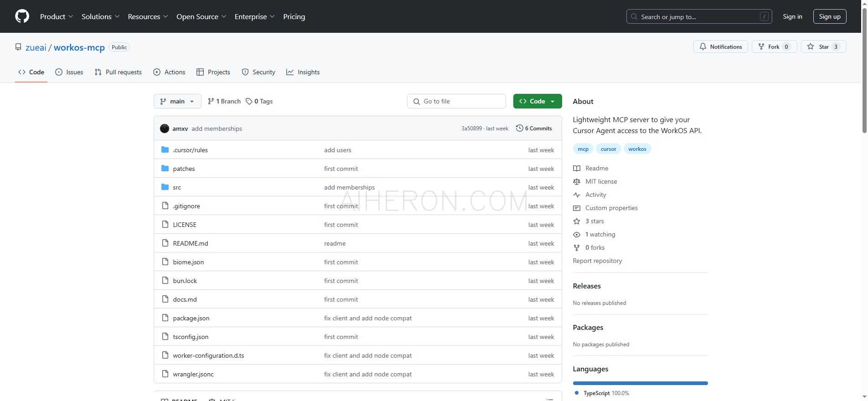This screenshot has height=401, width=868.
Task: Click the Report repository link
Action: [x=597, y=261]
